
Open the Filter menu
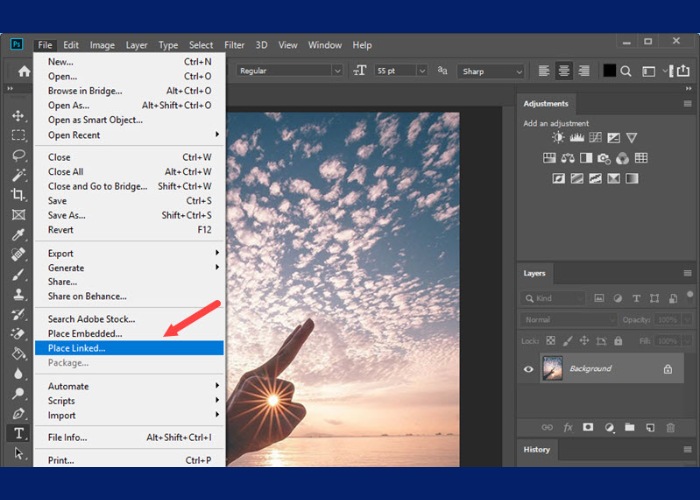[x=234, y=45]
